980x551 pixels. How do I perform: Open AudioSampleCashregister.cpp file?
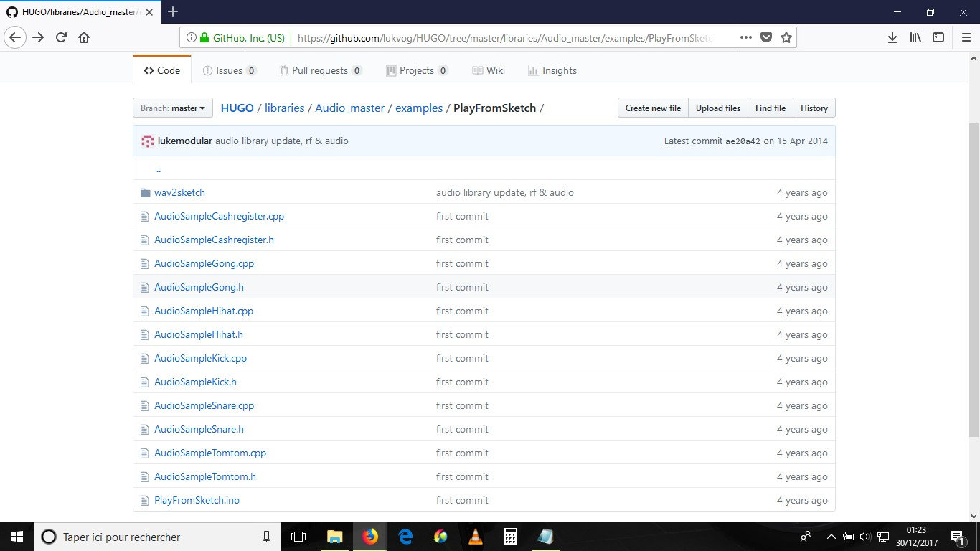tap(219, 216)
